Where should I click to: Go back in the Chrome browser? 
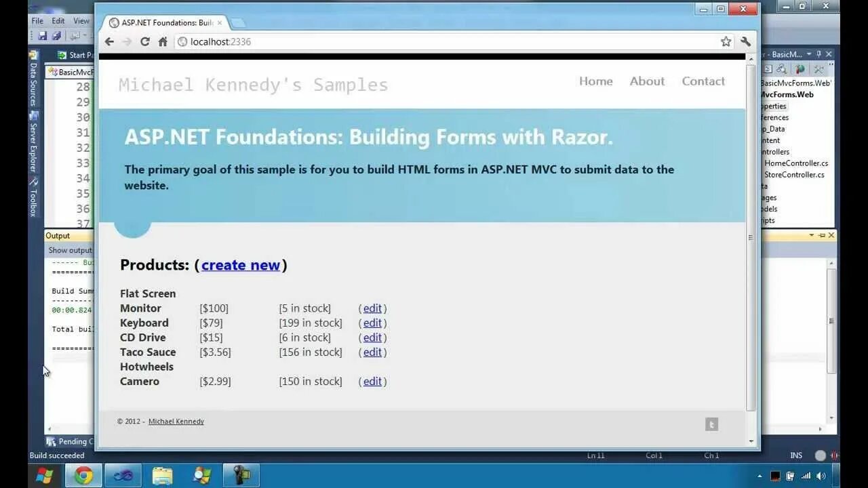[109, 42]
